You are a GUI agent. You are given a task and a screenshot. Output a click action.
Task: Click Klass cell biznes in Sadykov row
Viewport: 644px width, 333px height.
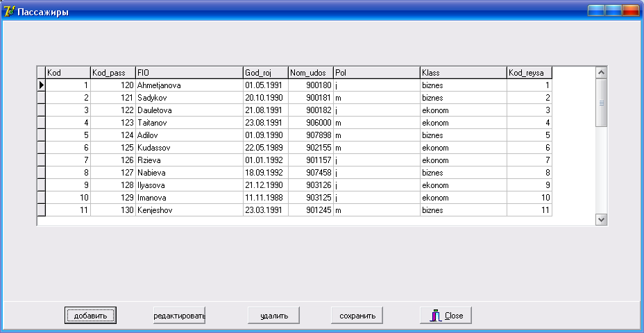(464, 98)
